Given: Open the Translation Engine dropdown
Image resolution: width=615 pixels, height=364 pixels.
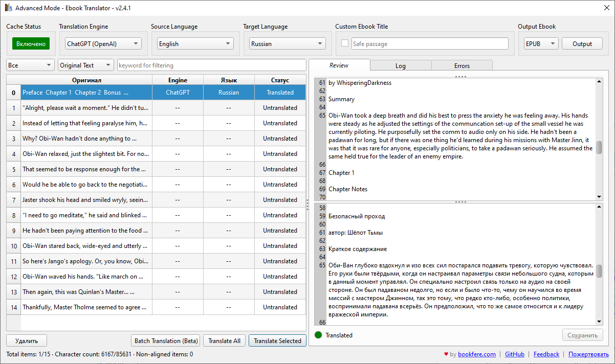Looking at the screenshot, I should pos(103,44).
